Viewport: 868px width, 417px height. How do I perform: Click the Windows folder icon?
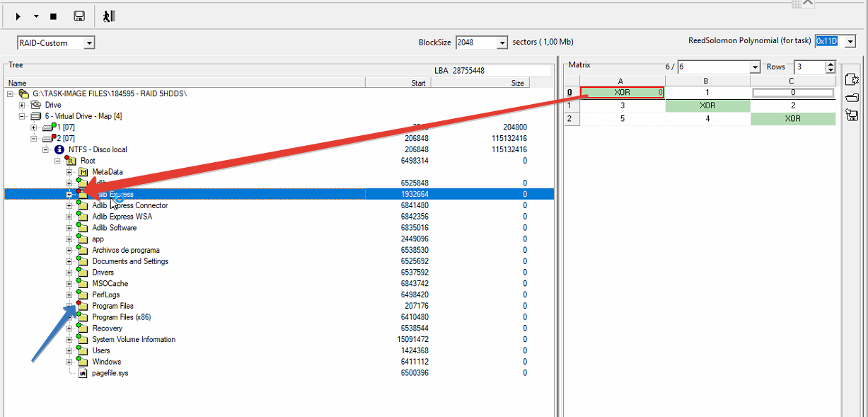pyautogui.click(x=82, y=361)
